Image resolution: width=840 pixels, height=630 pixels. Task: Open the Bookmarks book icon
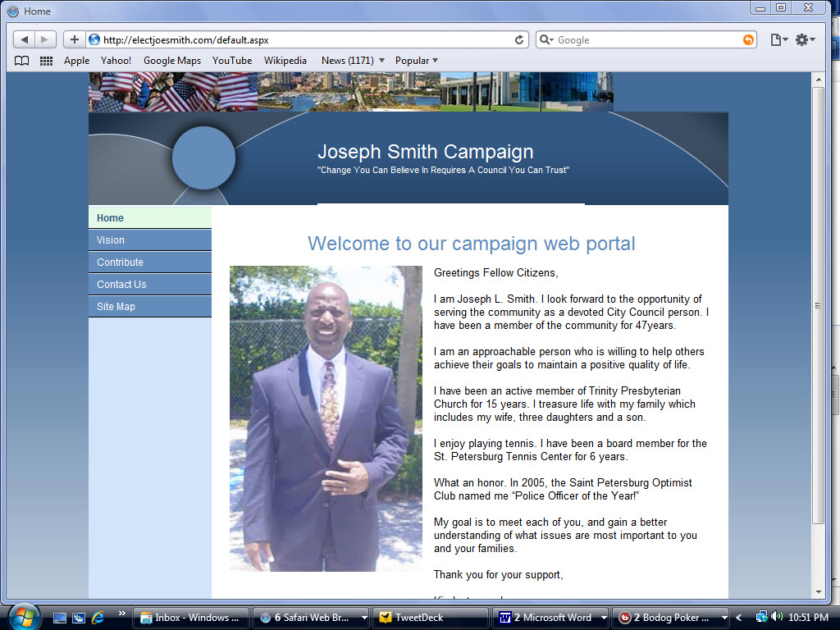click(x=21, y=60)
